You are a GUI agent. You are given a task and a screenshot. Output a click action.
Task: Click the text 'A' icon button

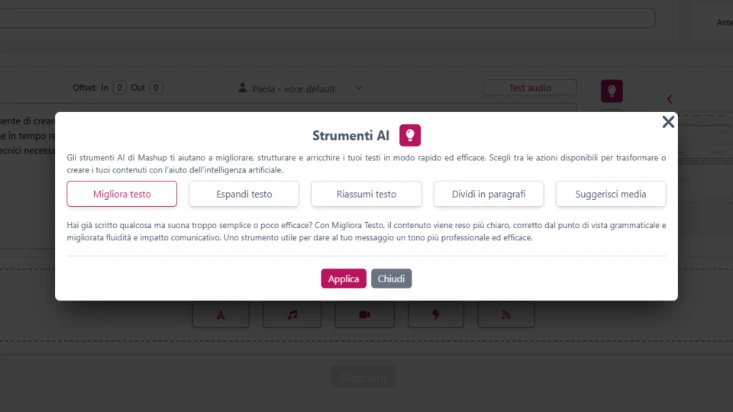coord(221,314)
